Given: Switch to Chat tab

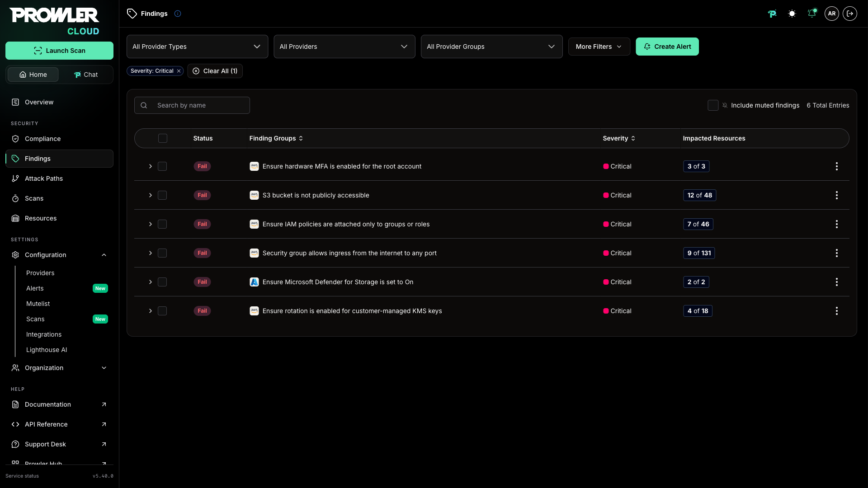Looking at the screenshot, I should click(x=86, y=75).
